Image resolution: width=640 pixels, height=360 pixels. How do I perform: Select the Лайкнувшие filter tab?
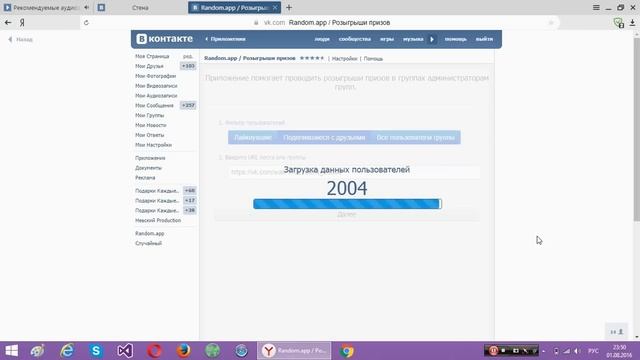[253, 138]
